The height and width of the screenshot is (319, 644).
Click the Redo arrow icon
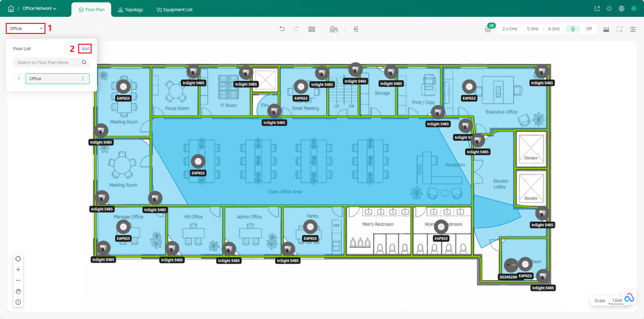pyautogui.click(x=296, y=29)
